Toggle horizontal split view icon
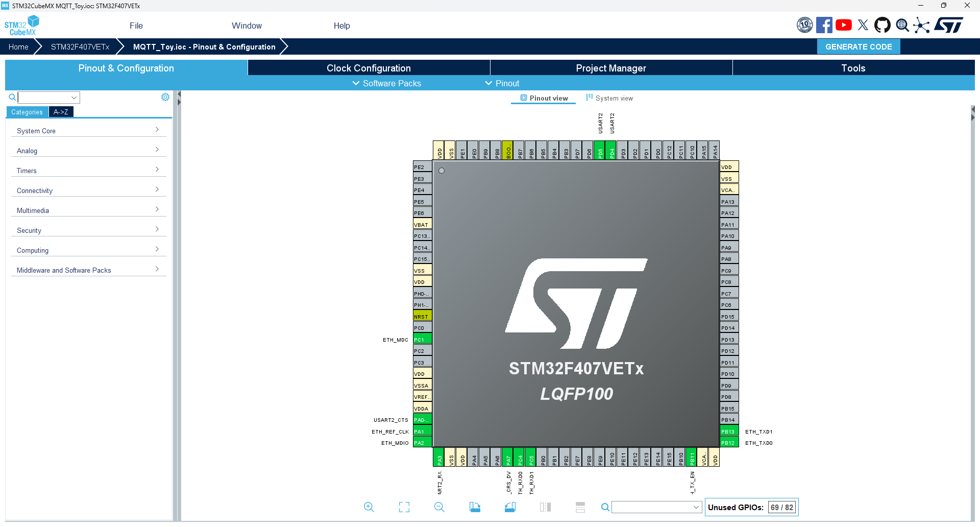980x527 pixels. pyautogui.click(x=580, y=507)
